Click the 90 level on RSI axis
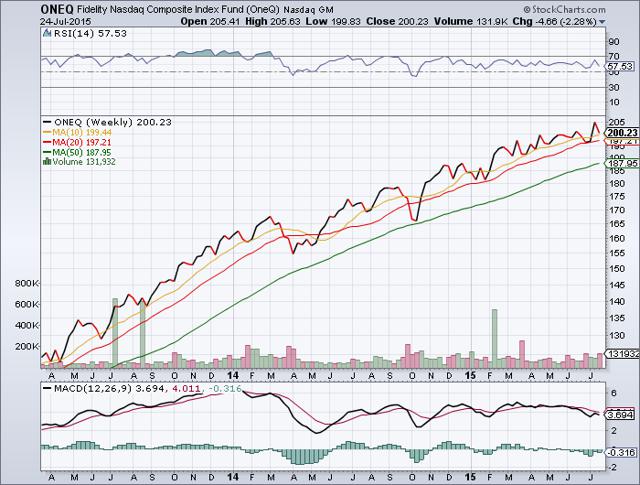 click(614, 41)
